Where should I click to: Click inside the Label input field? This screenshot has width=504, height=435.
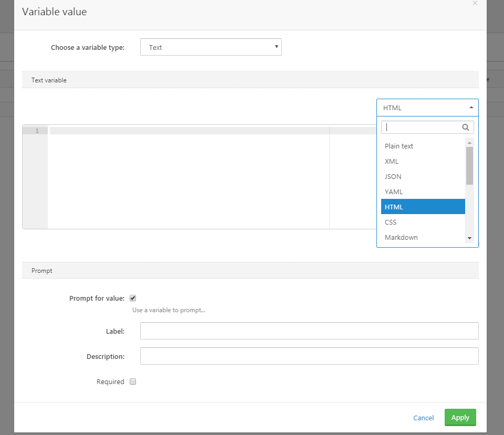[309, 331]
